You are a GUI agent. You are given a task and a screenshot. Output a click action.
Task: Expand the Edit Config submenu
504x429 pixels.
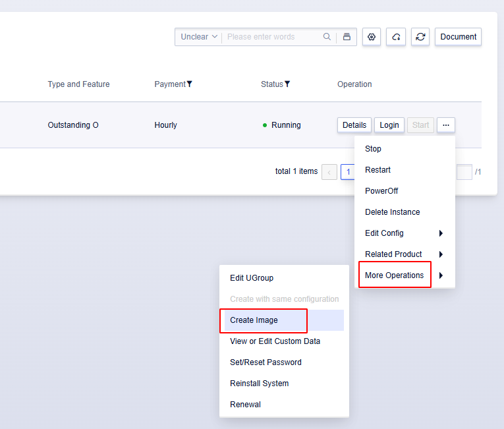[405, 233]
